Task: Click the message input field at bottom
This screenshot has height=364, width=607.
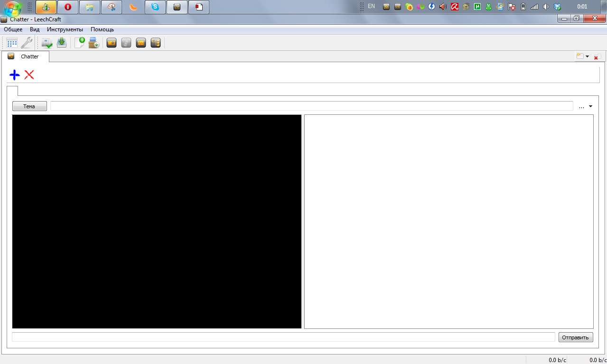Action: 283,337
